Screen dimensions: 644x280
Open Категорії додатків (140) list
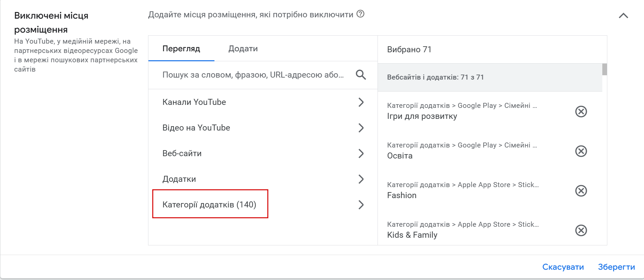click(209, 204)
